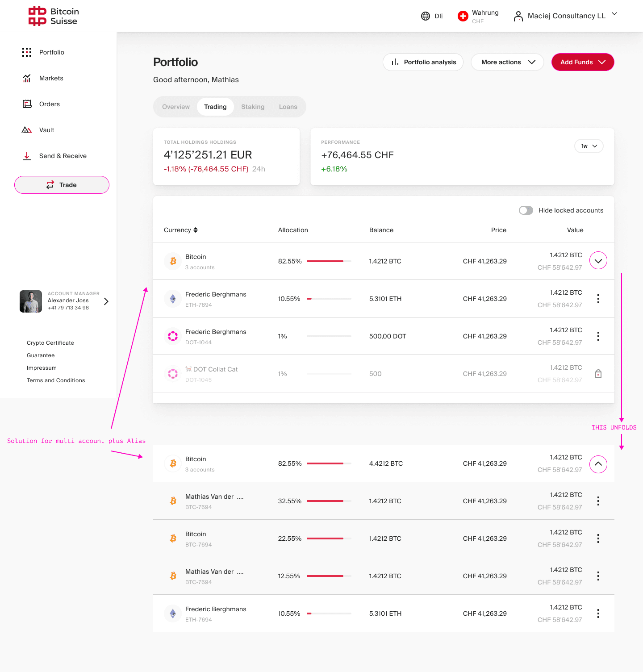Switch to the Staking tab
The height and width of the screenshot is (672, 643).
coord(253,107)
